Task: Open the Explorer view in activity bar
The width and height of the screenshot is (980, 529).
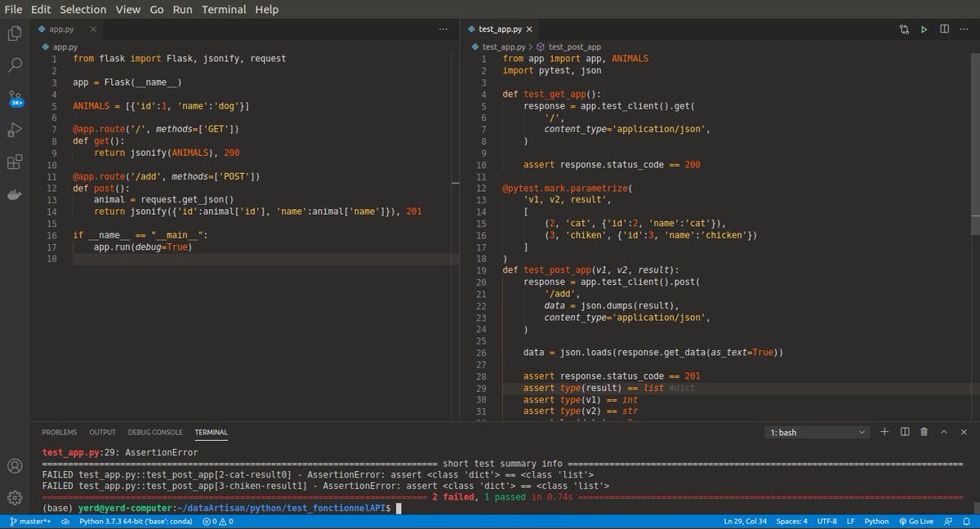Action: pyautogui.click(x=15, y=33)
